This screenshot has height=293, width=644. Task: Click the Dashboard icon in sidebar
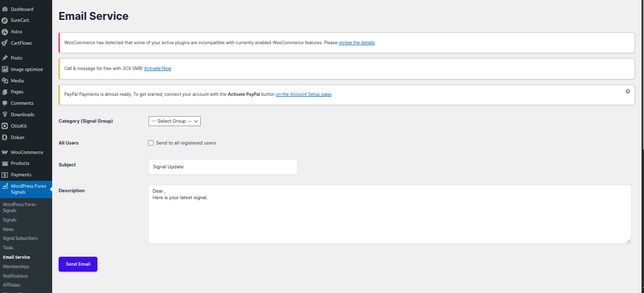[x=5, y=9]
